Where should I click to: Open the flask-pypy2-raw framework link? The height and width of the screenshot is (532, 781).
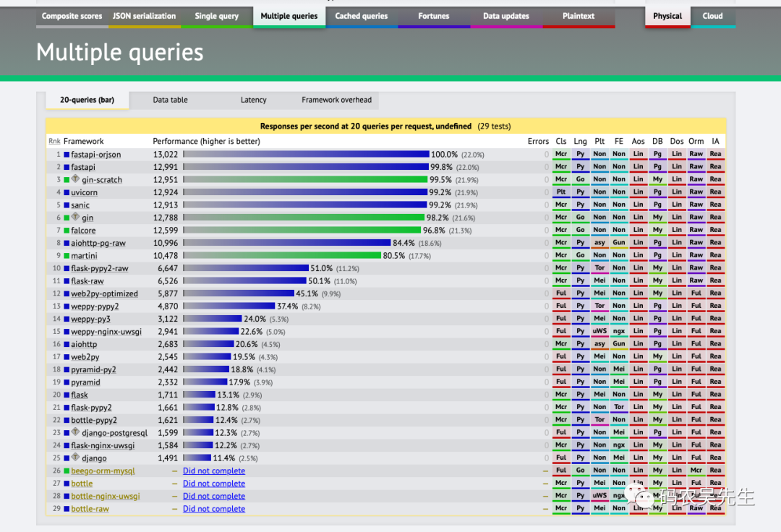100,268
